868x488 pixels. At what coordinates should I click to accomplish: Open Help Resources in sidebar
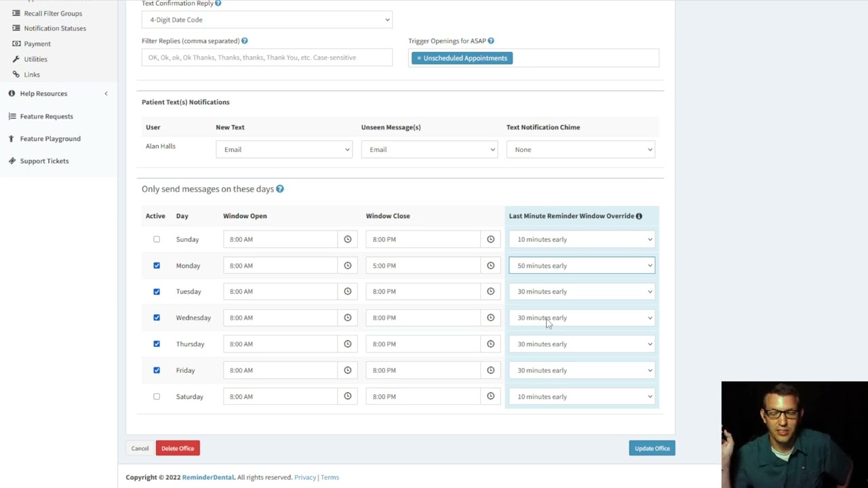[x=43, y=94]
